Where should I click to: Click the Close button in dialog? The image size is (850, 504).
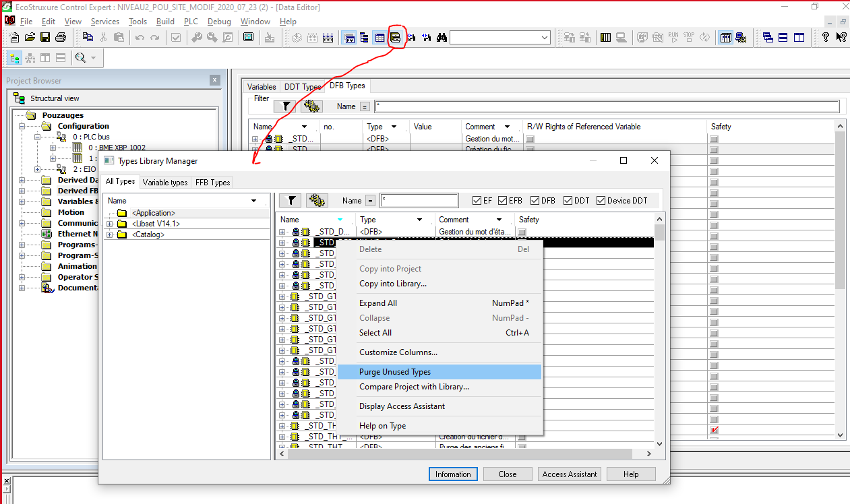pyautogui.click(x=508, y=474)
